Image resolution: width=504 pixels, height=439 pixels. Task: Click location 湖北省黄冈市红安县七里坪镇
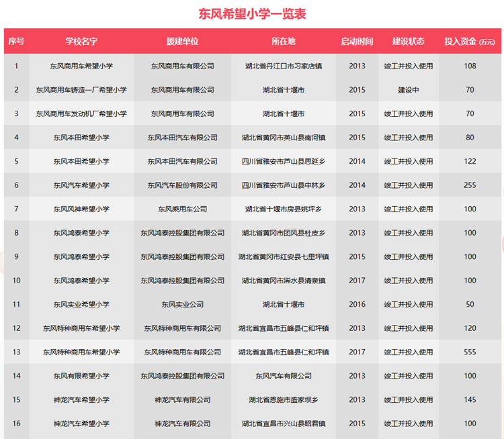click(284, 257)
